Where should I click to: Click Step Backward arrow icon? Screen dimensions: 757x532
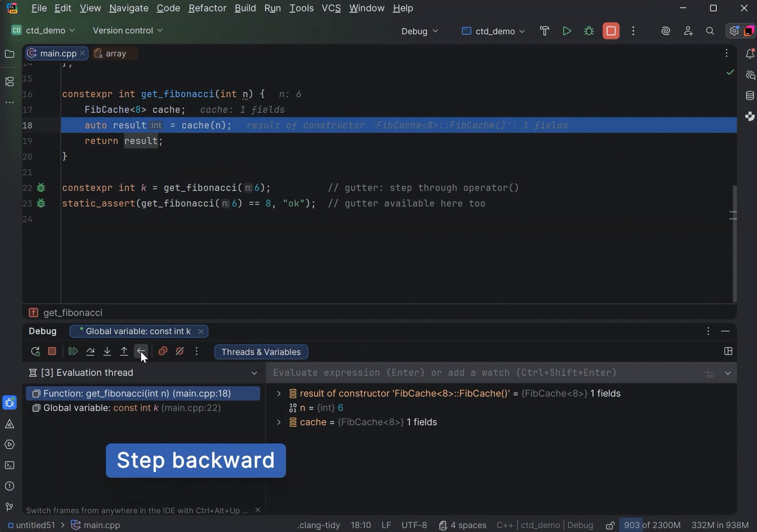pos(141,351)
